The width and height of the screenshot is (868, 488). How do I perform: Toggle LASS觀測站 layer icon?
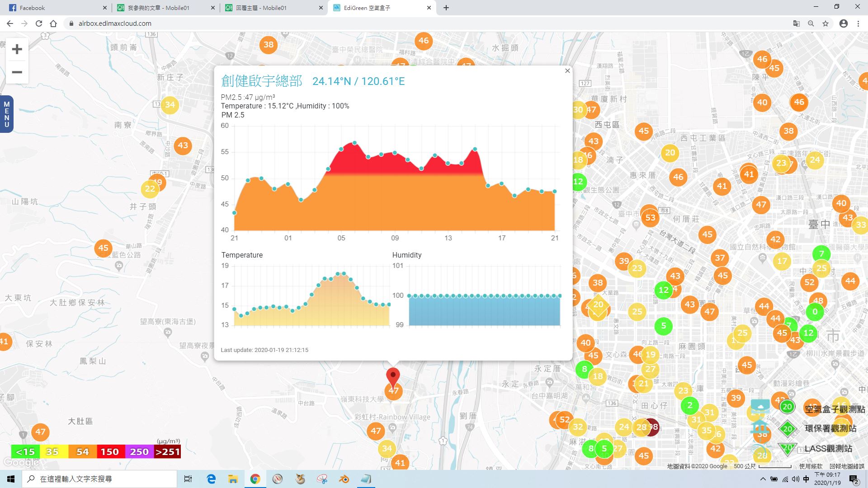[x=760, y=448]
